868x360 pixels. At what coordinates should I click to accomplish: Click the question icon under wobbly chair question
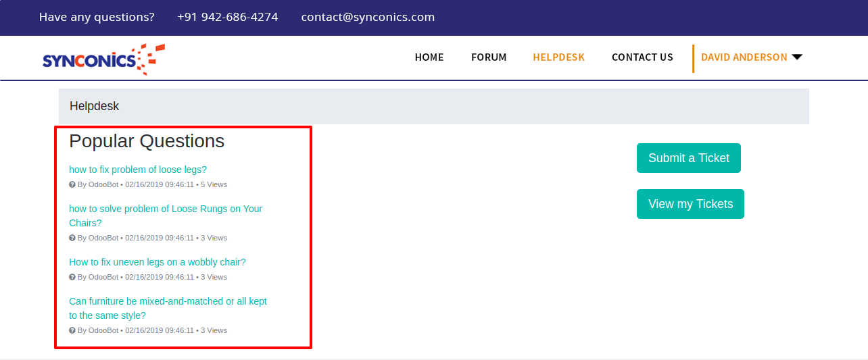tap(72, 277)
